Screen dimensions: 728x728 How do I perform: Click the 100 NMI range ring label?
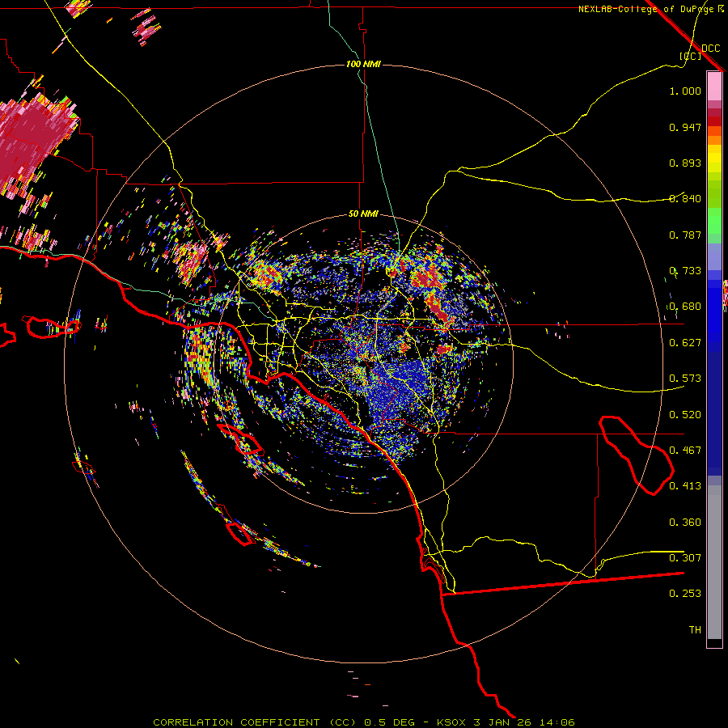(363, 64)
